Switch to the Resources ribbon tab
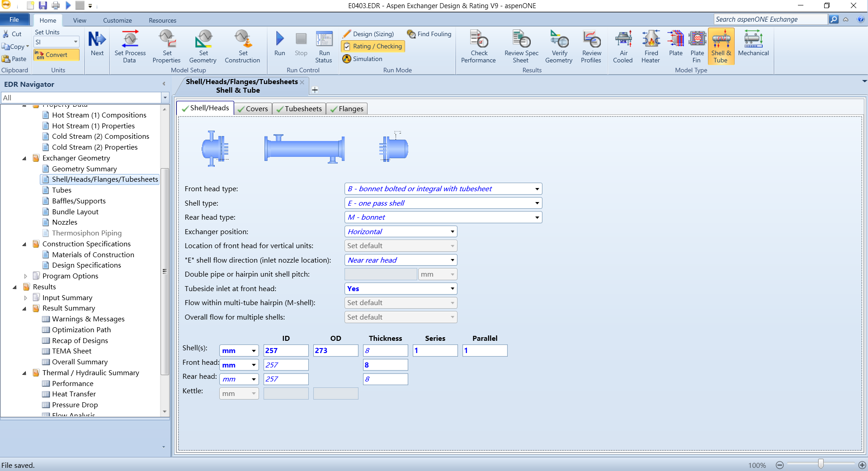Viewport: 868px width, 471px height. click(163, 20)
